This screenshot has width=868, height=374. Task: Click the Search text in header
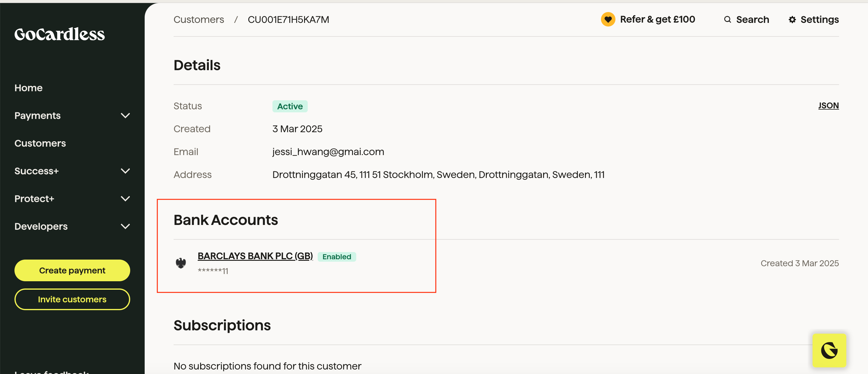point(753,20)
